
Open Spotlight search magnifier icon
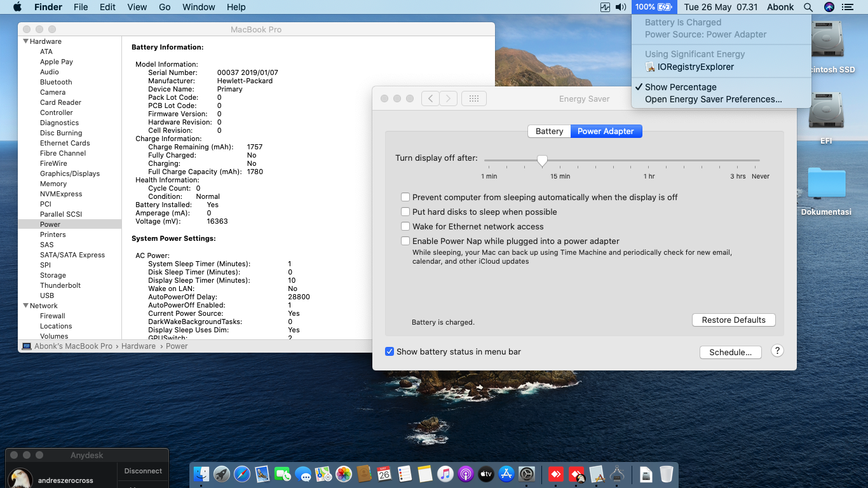(808, 7)
